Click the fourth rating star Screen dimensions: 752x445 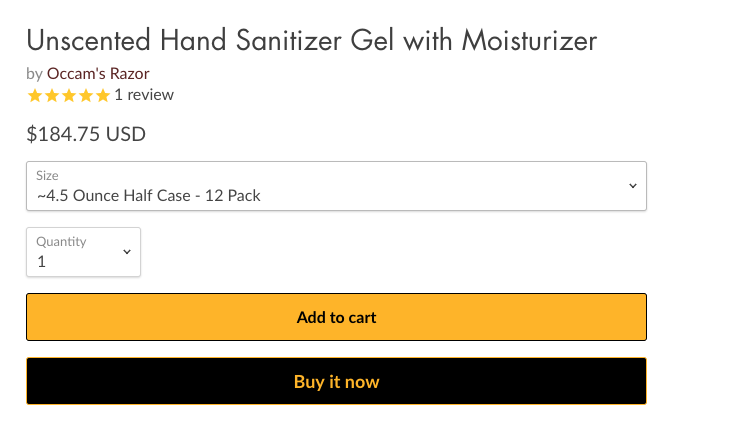(86, 96)
